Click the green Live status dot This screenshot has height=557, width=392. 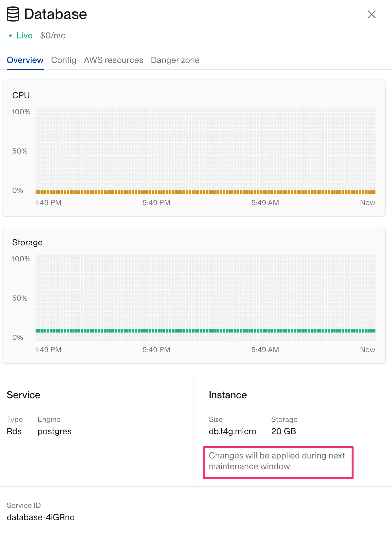[10, 36]
